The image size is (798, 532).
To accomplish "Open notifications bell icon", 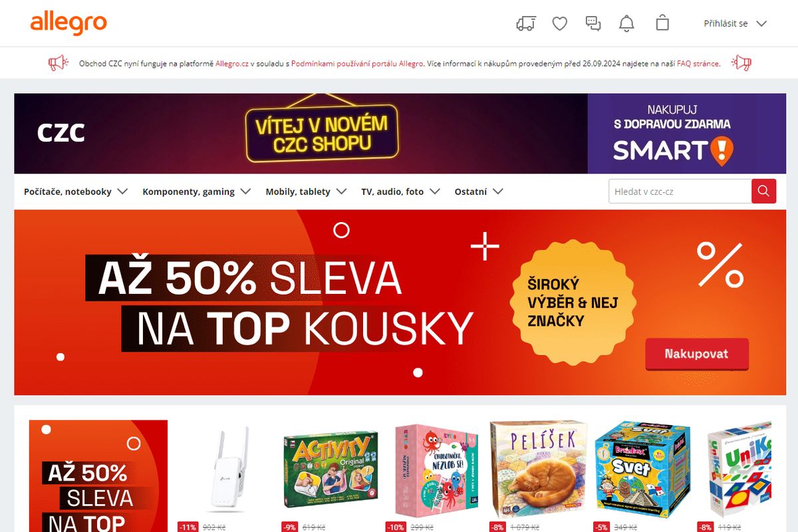I will (626, 23).
